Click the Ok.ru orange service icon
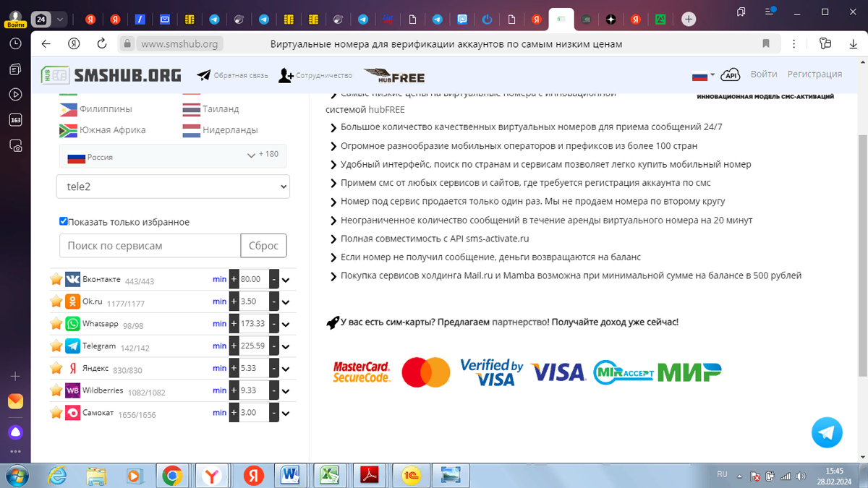 tap(72, 301)
